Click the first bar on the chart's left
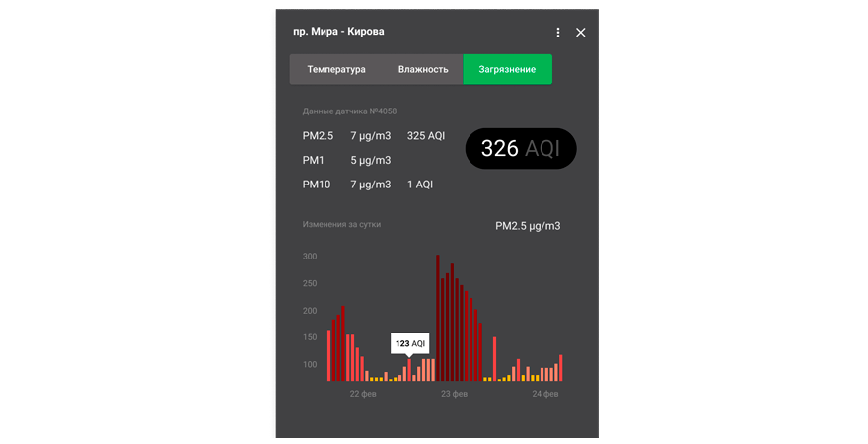The height and width of the screenshot is (444, 868). (x=329, y=355)
